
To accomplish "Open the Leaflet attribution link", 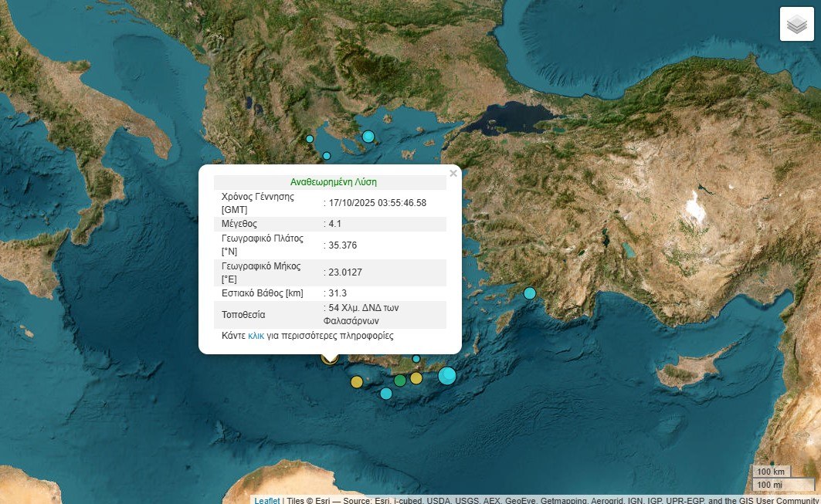I will click(267, 500).
